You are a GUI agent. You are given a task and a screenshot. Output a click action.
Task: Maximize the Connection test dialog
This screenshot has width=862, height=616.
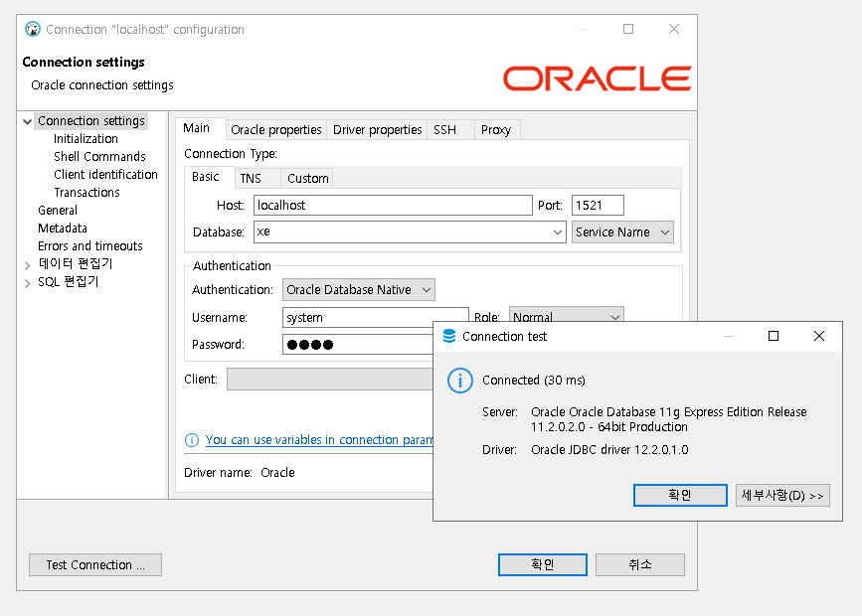774,336
